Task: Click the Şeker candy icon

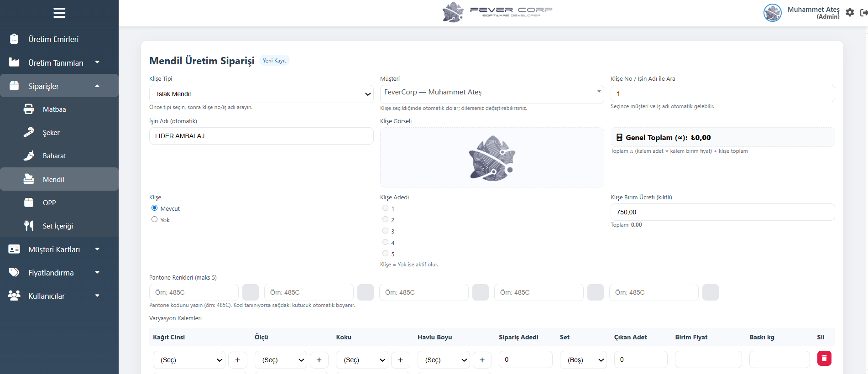Action: (29, 133)
